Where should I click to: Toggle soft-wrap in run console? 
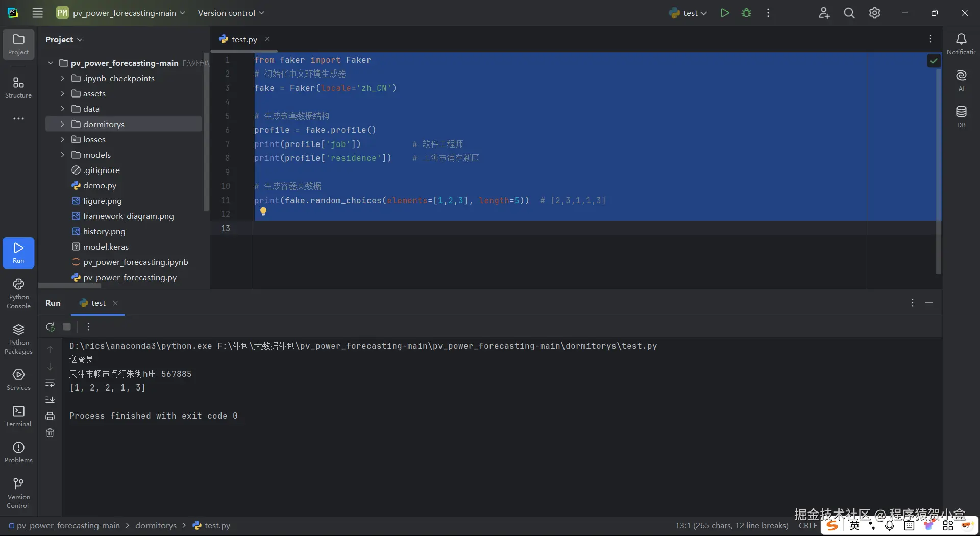(50, 383)
